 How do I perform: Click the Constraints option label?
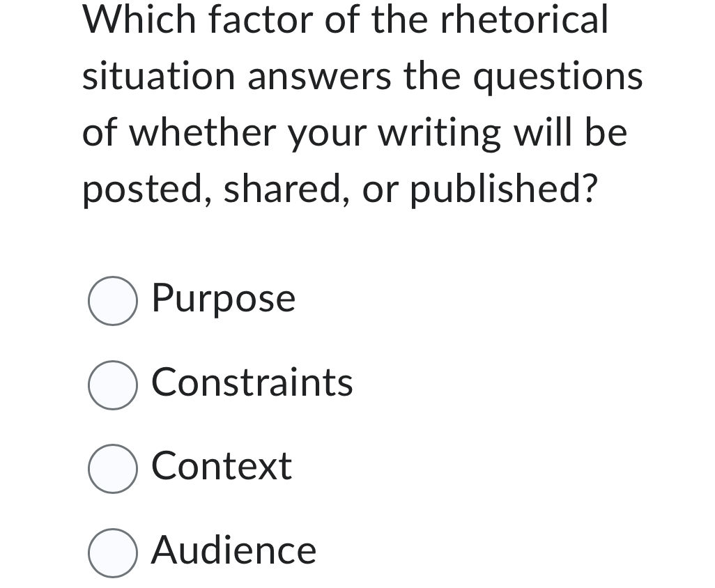coord(252,382)
